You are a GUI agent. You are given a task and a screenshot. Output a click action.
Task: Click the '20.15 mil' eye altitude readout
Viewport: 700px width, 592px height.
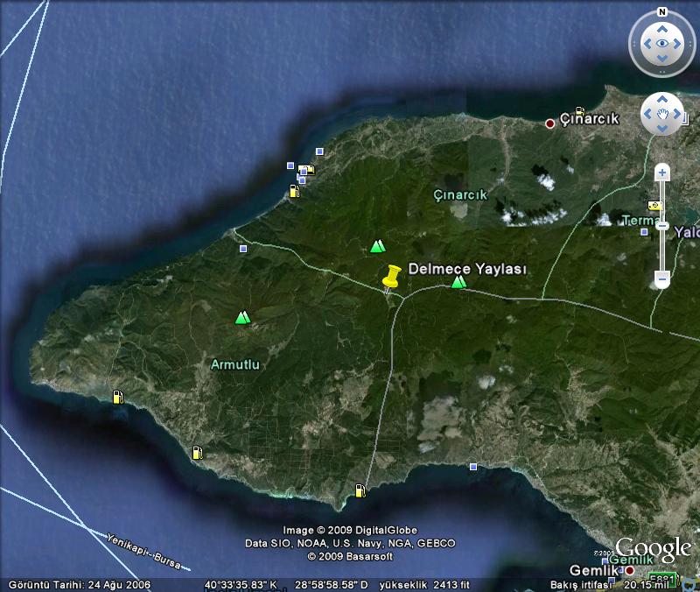tap(647, 584)
